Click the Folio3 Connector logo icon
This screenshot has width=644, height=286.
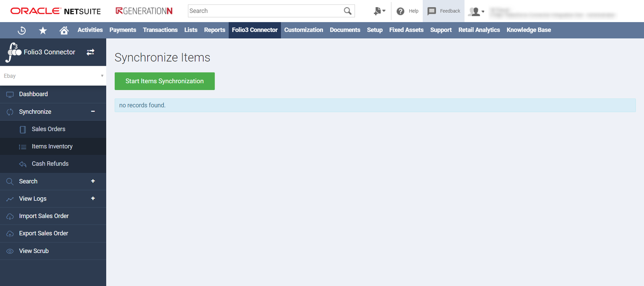coord(14,52)
